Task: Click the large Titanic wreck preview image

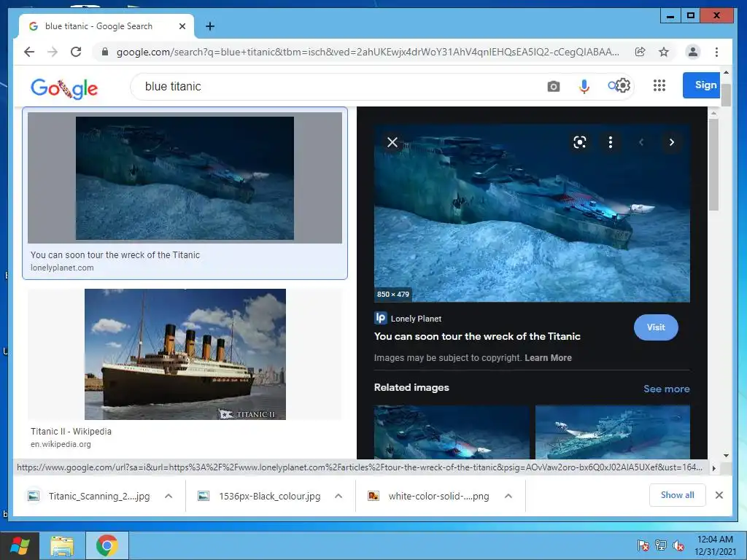Action: [532, 214]
